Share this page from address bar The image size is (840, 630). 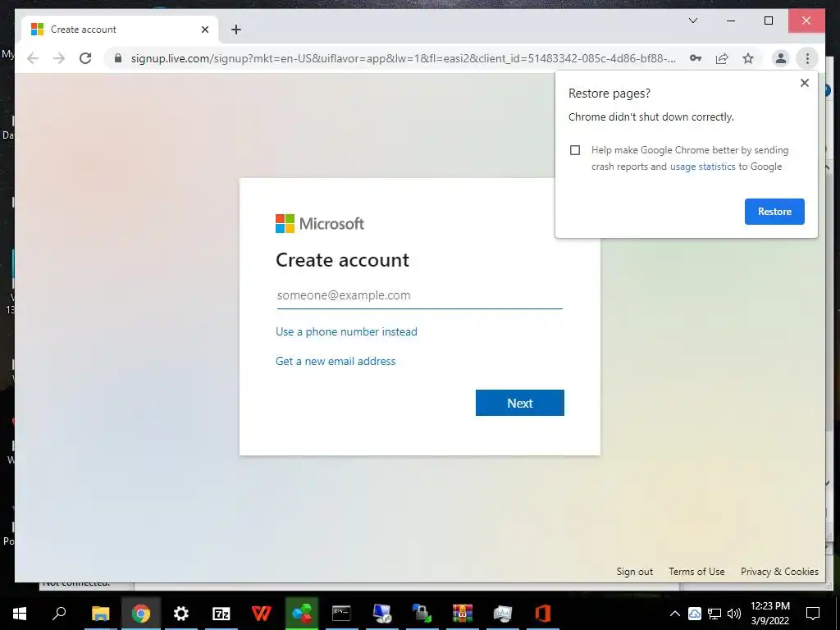[722, 58]
